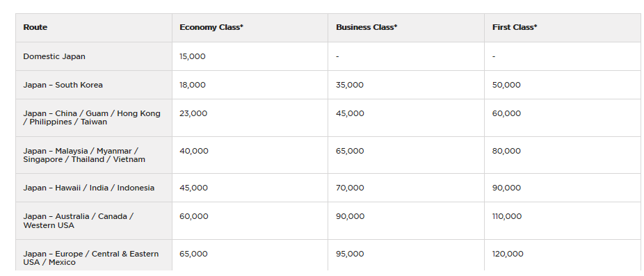Click the 23,000 economy value
644x276 pixels.
(193, 113)
